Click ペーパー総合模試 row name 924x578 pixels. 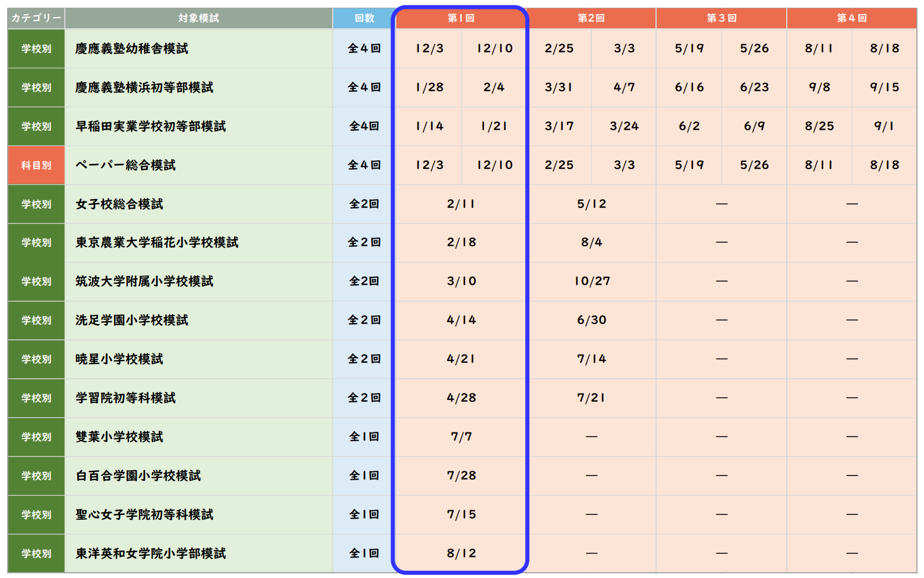coord(125,166)
